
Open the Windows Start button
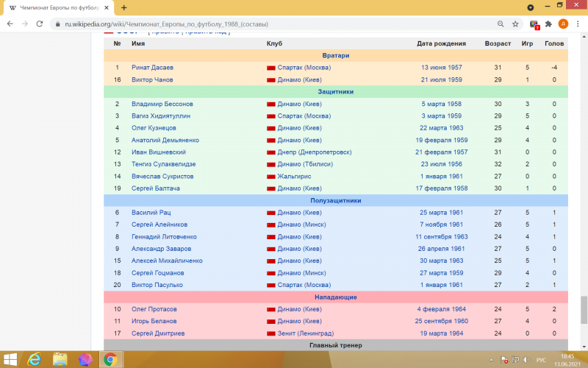coord(10,359)
